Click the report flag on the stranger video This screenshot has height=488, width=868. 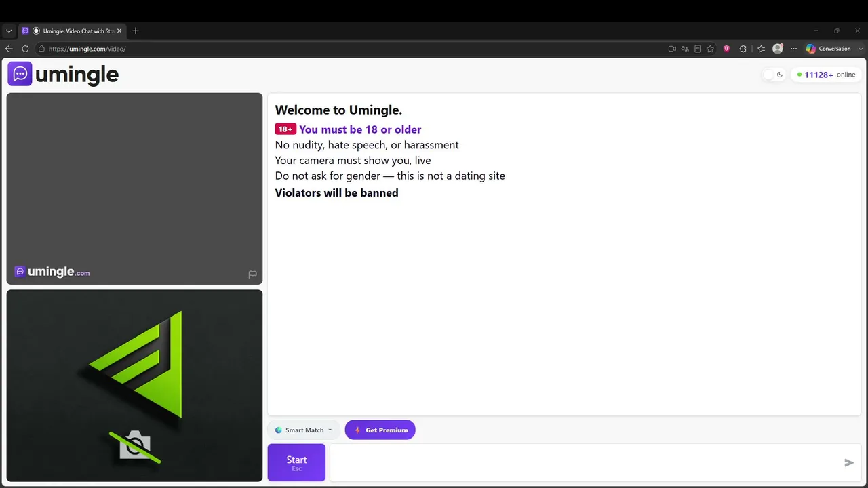252,274
